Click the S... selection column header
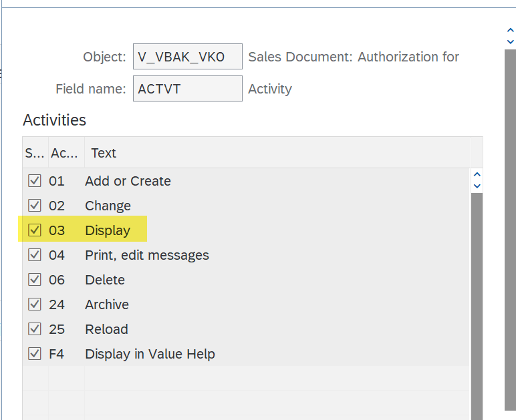This screenshot has height=420, width=516. [x=34, y=153]
